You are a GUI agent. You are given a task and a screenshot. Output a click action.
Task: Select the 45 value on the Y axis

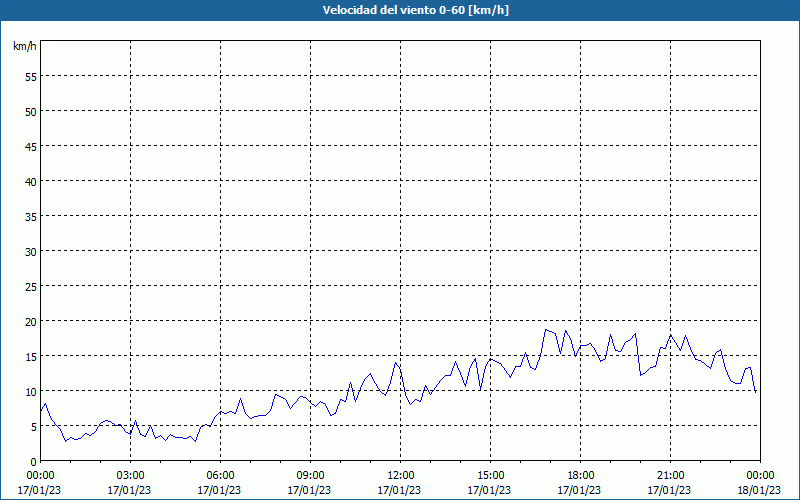(31, 146)
